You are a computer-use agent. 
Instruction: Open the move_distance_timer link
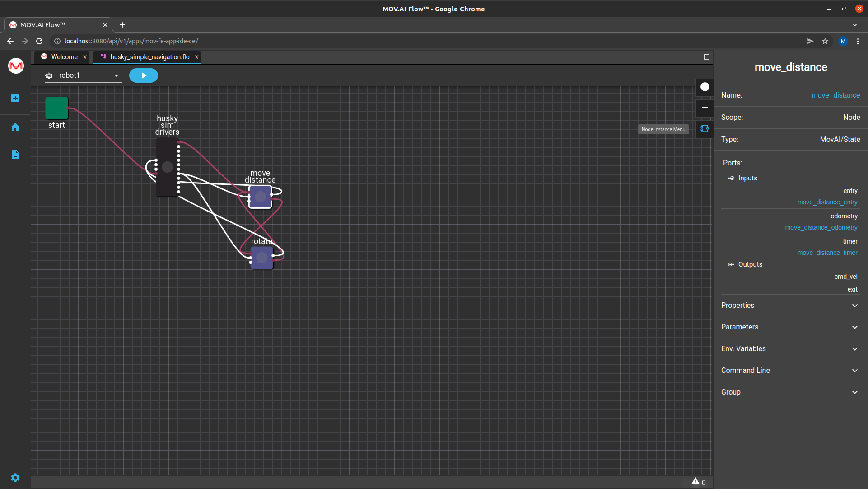(x=827, y=253)
